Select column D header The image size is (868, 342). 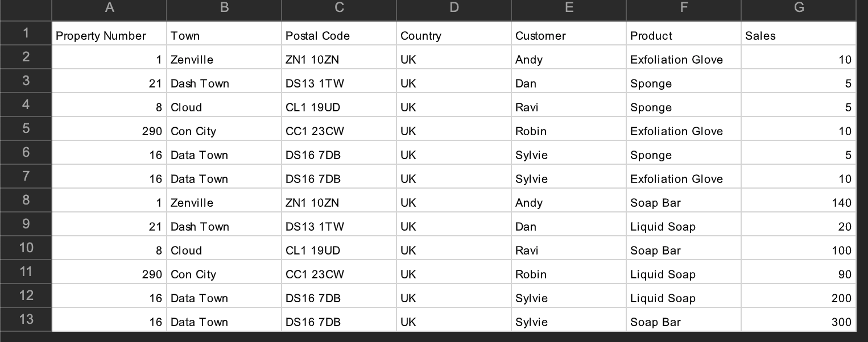point(453,8)
